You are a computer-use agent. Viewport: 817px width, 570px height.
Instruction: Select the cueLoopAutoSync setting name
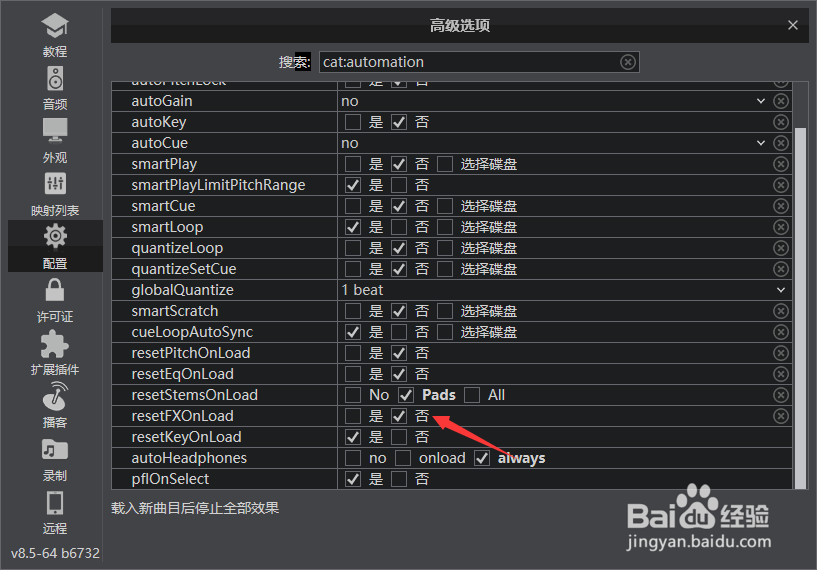coord(192,332)
